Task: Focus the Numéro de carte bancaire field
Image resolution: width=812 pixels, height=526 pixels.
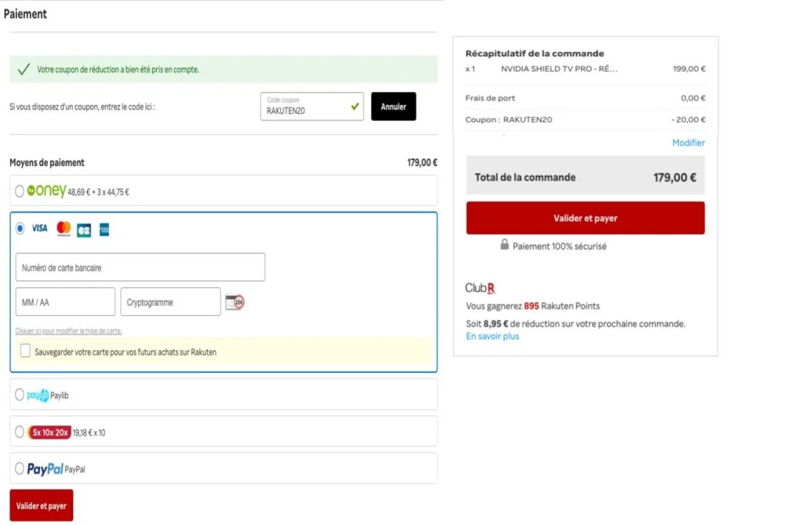Action: pyautogui.click(x=140, y=267)
